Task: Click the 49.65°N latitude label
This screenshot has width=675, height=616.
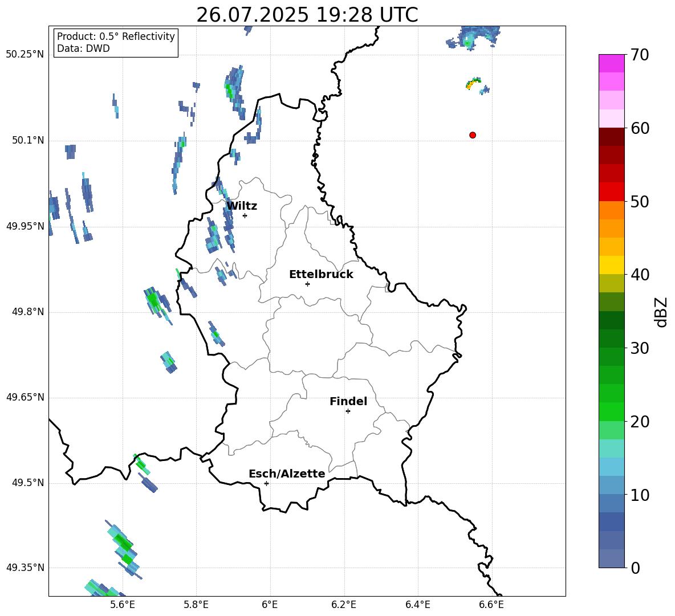Action: [x=26, y=397]
